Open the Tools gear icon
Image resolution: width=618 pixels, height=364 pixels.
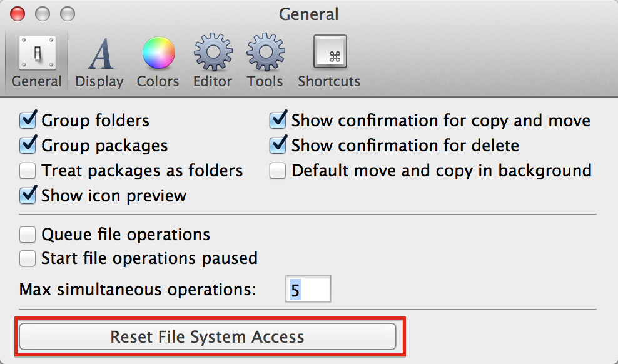pyautogui.click(x=265, y=54)
